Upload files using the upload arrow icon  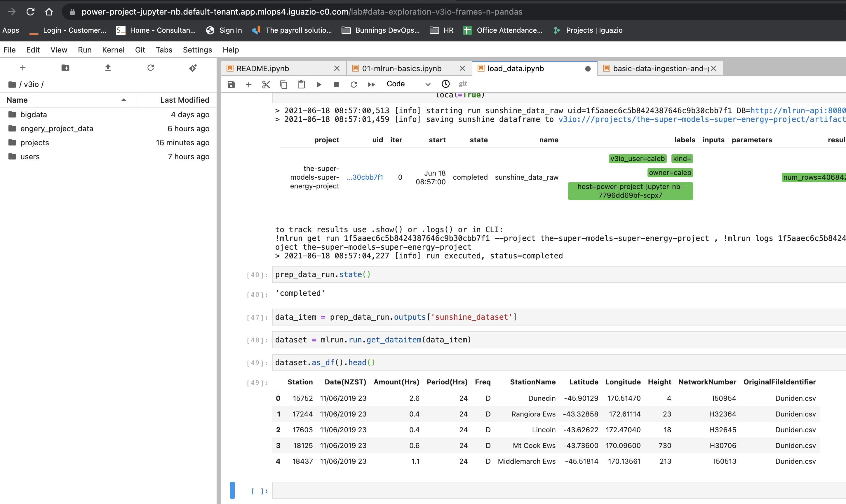coord(108,68)
